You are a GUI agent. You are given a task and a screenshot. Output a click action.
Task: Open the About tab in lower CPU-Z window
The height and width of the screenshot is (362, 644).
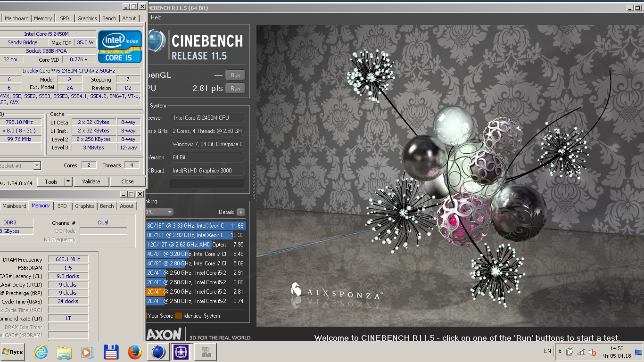click(127, 206)
